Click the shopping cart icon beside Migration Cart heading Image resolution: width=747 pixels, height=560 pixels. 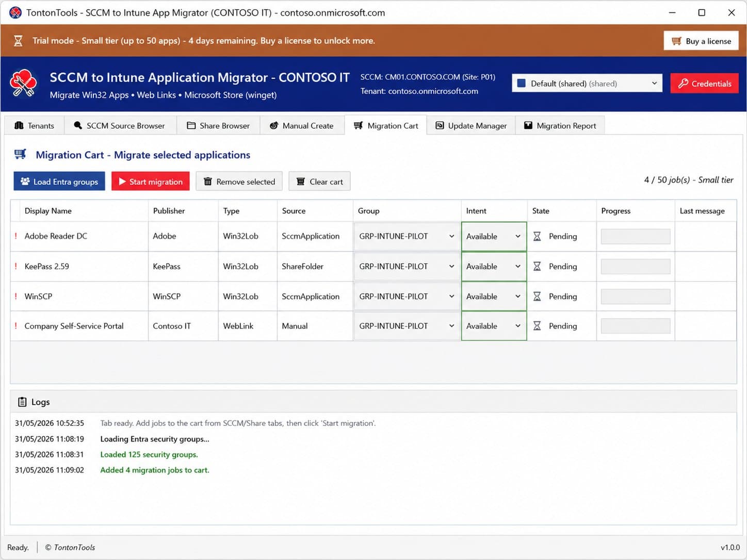[20, 154]
